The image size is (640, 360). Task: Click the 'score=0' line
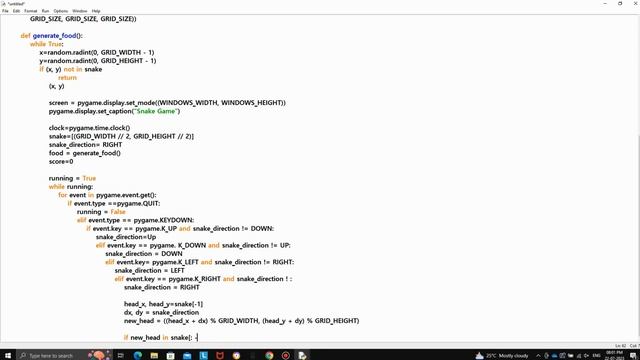coord(61,162)
